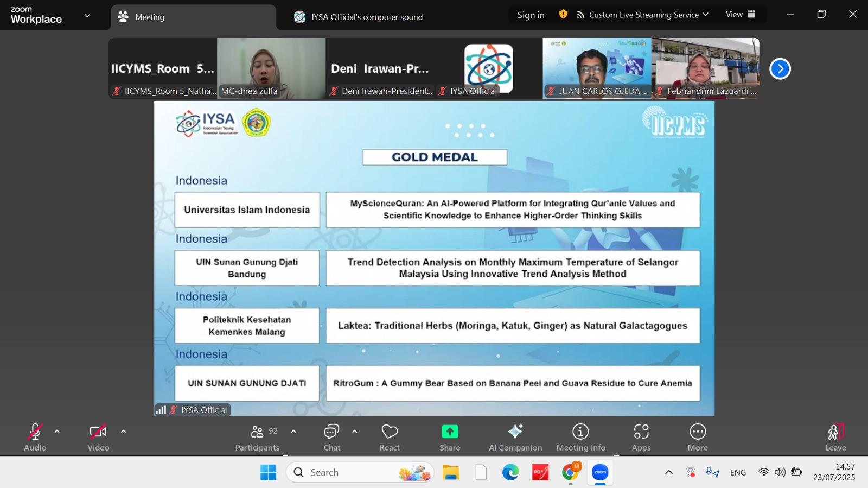Viewport: 868px width, 488px height.
Task: Open the View layout menu
Action: (740, 15)
